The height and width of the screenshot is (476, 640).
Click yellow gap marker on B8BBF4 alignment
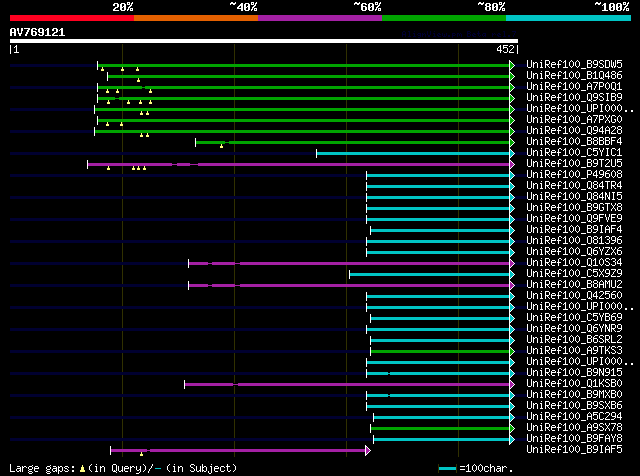221,146
